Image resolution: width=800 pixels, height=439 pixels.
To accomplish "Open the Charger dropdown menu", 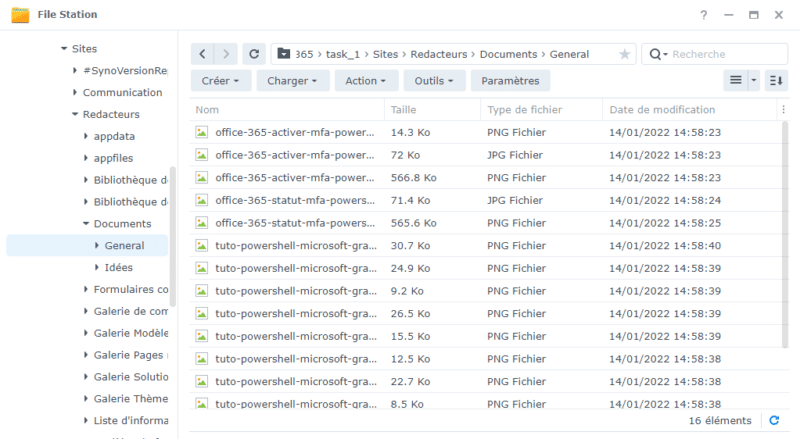I will tap(292, 81).
